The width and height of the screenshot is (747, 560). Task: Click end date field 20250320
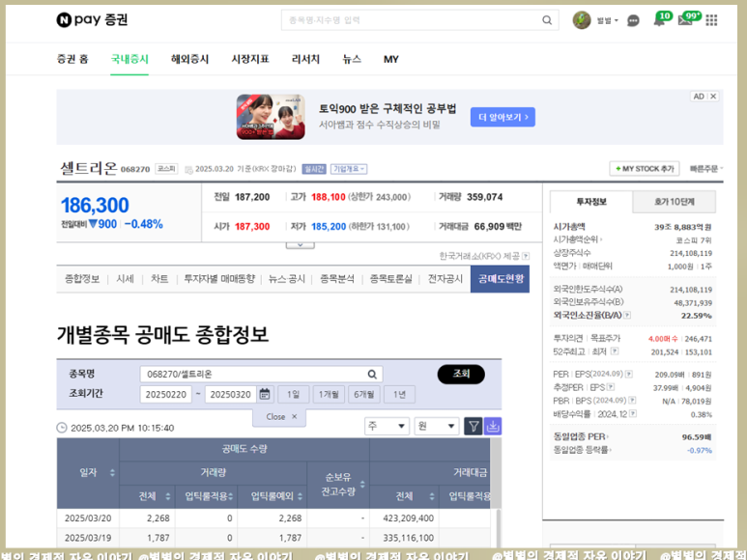[230, 395]
